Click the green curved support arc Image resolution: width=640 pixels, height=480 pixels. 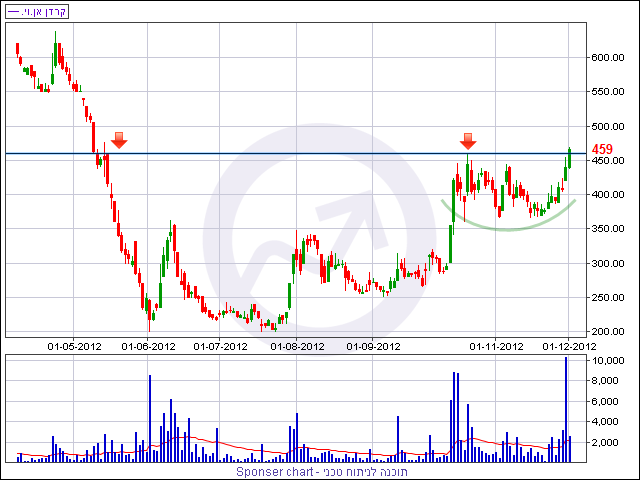click(508, 220)
